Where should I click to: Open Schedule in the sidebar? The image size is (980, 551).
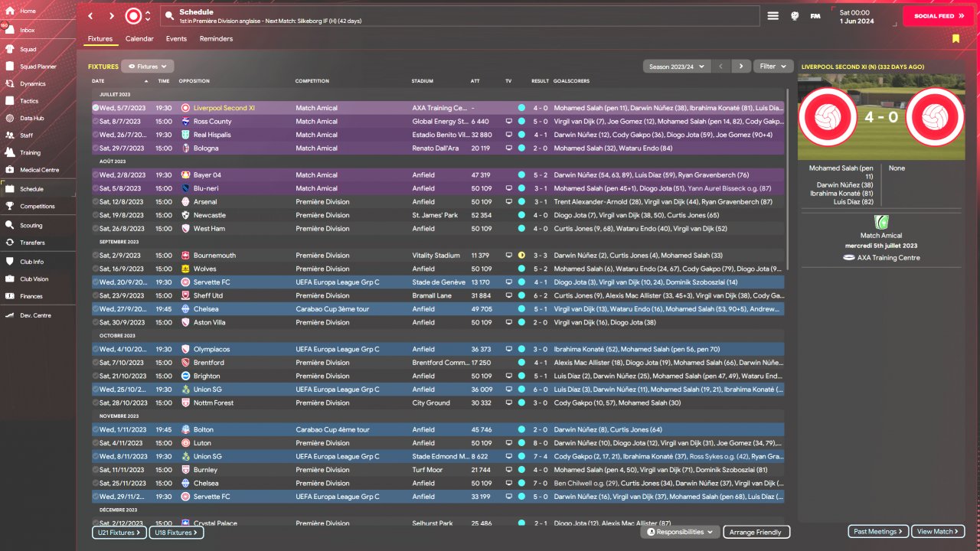tap(38, 189)
